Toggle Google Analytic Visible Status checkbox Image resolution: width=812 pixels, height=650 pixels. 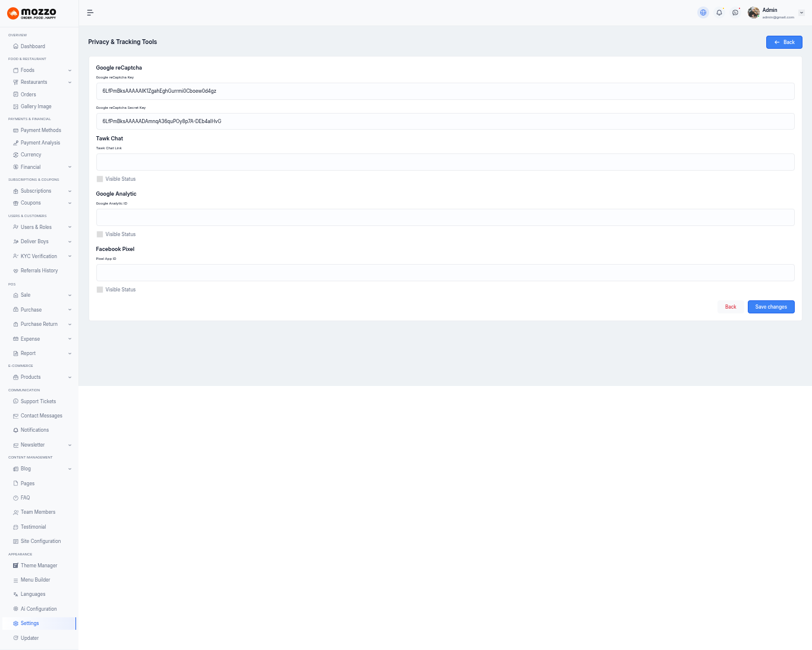coord(100,234)
